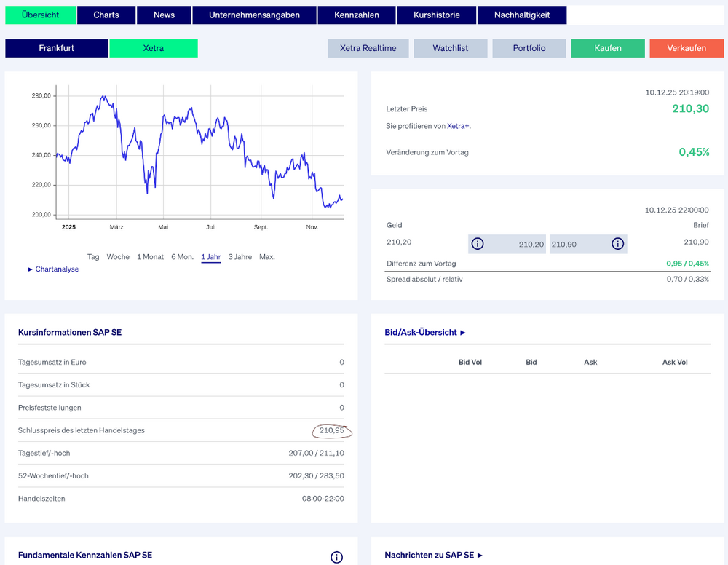Open the News tab
Viewport: 728px width, 565px height.
click(164, 15)
